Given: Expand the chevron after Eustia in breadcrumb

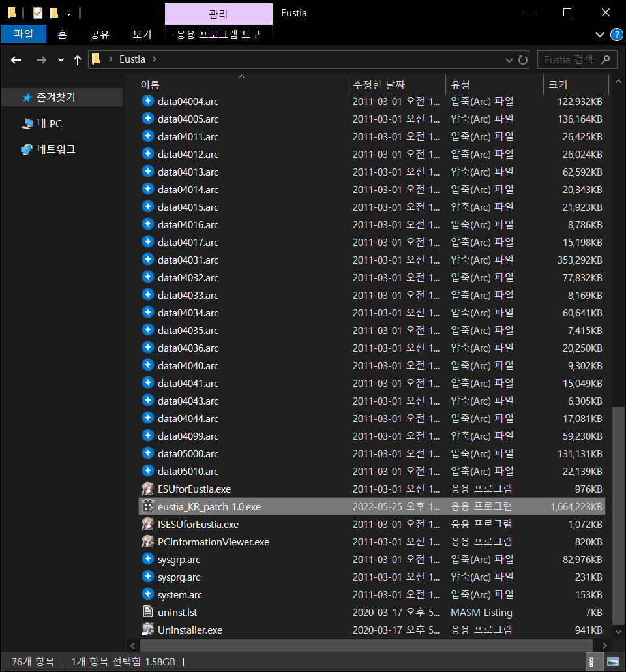Looking at the screenshot, I should coord(155,59).
